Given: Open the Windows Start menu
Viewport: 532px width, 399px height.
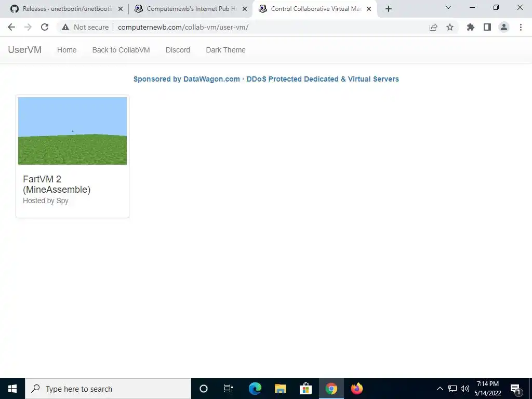Looking at the screenshot, I should [x=12, y=389].
